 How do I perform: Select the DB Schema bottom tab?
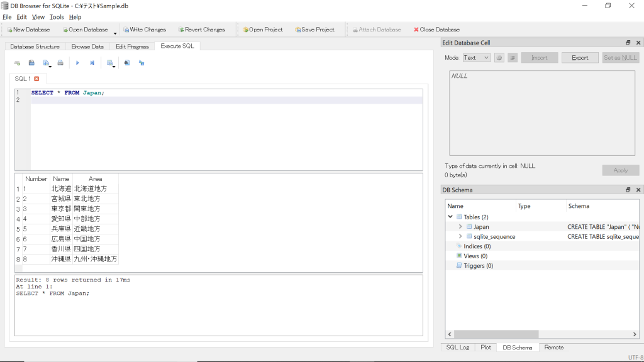[518, 348]
